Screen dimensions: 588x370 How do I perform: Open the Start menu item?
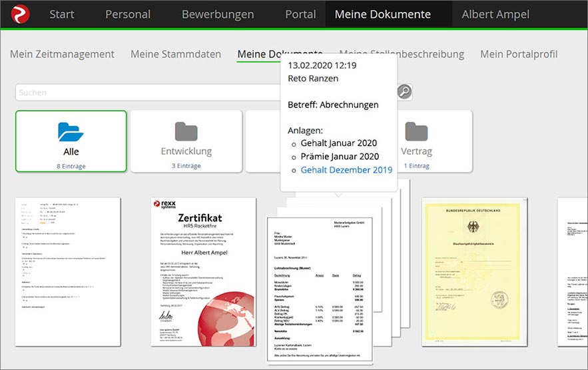(62, 14)
